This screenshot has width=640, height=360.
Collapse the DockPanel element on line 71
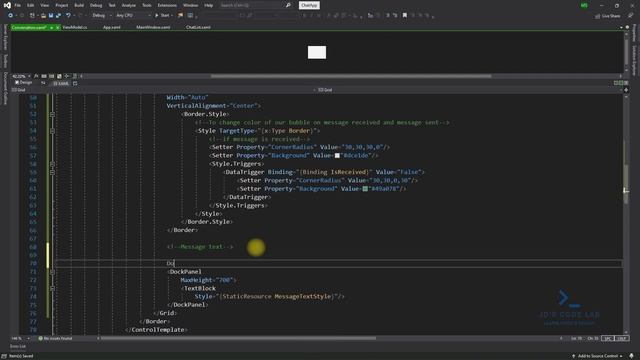click(x=52, y=272)
